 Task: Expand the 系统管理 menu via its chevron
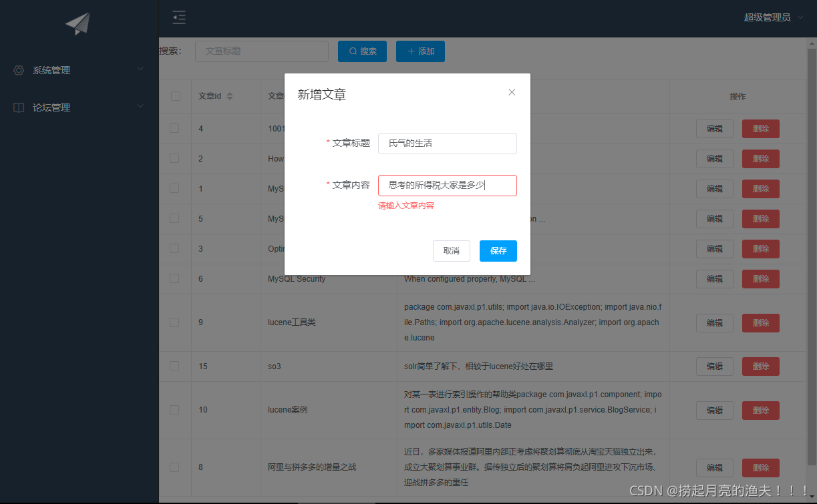point(140,69)
